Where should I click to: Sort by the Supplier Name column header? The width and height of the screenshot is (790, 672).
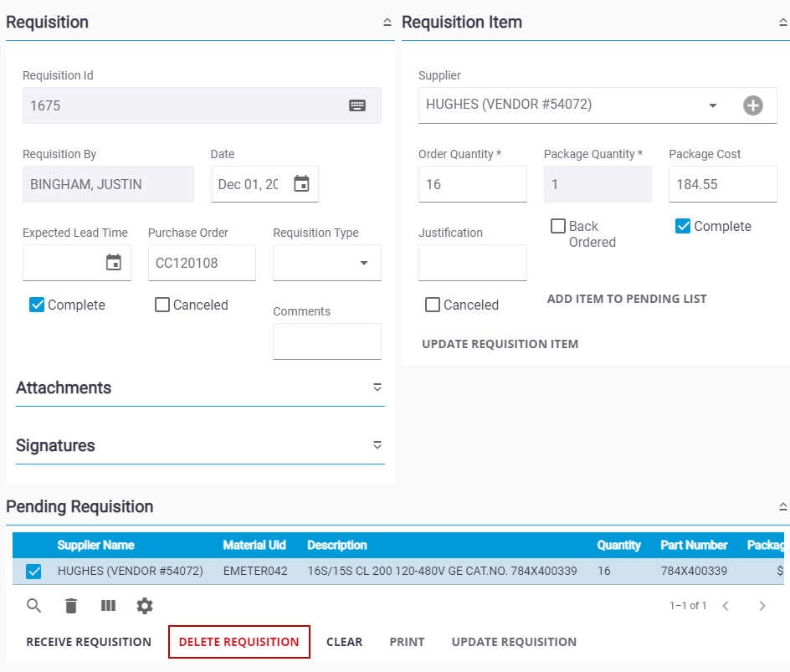[95, 545]
